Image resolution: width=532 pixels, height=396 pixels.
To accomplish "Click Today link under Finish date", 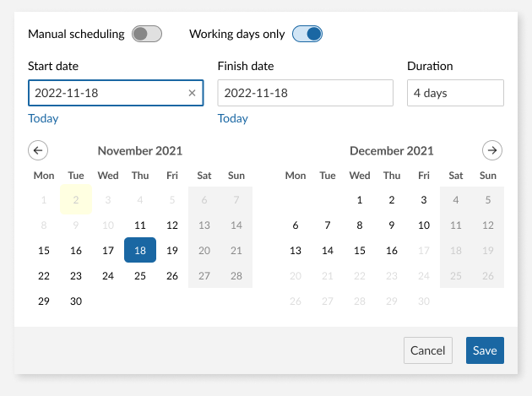I will point(233,118).
